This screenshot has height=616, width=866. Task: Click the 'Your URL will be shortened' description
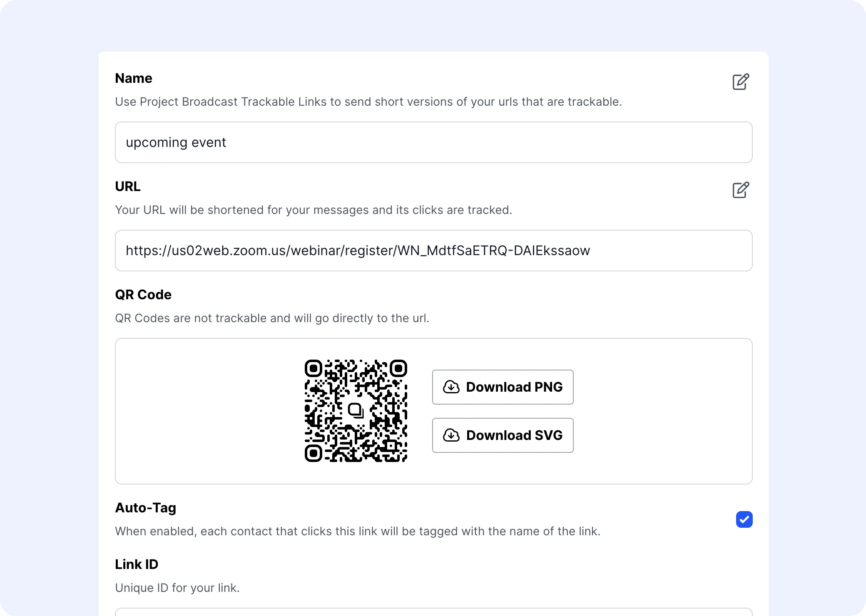click(x=314, y=210)
